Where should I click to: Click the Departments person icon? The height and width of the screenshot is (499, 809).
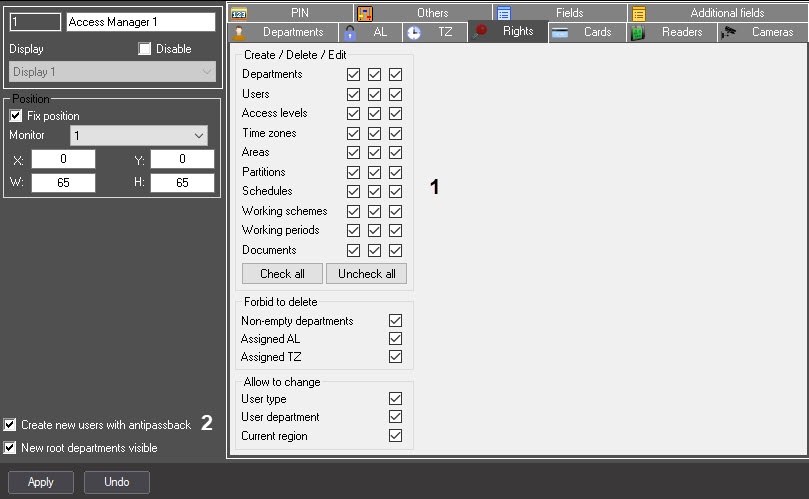[x=239, y=33]
